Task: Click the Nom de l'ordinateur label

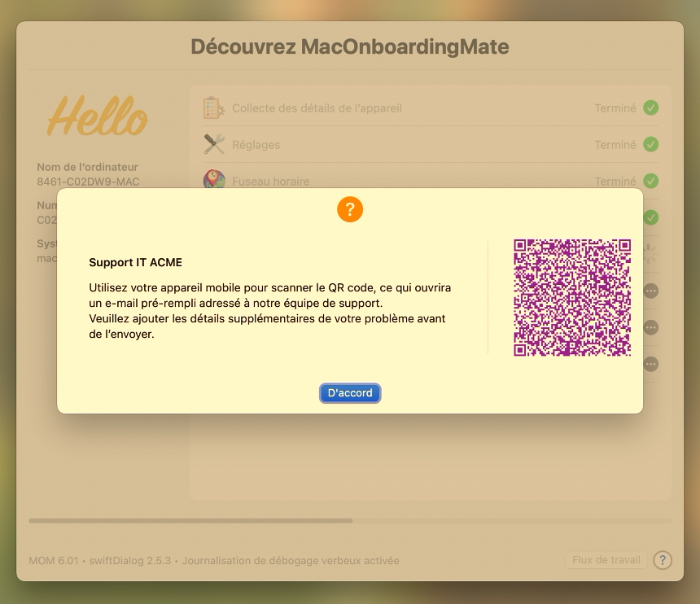Action: [88, 167]
